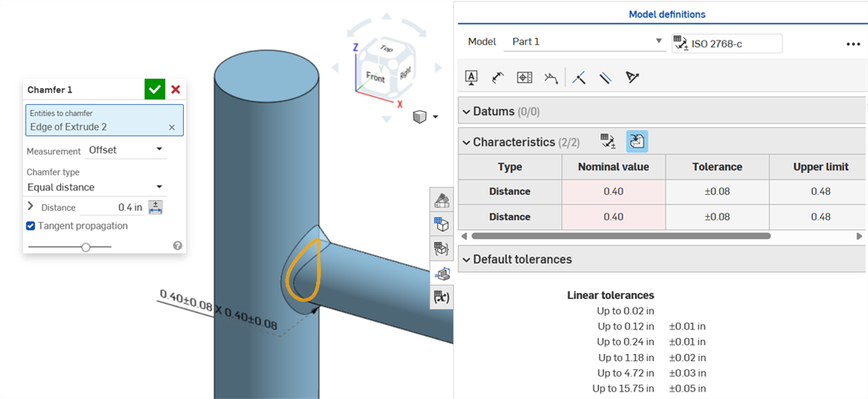The width and height of the screenshot is (868, 399).
Task: Select the Front face of view cube
Action: (x=375, y=78)
